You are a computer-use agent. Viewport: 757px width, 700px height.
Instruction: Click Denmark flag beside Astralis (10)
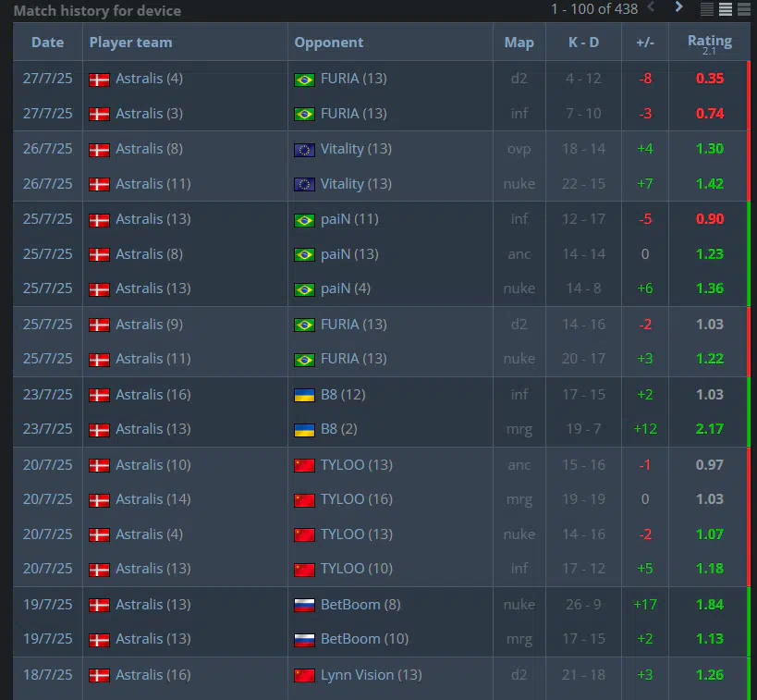click(x=99, y=466)
